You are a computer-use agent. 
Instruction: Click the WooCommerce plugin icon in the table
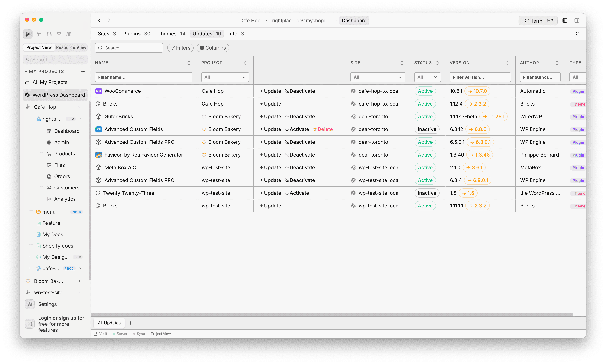tap(98, 91)
